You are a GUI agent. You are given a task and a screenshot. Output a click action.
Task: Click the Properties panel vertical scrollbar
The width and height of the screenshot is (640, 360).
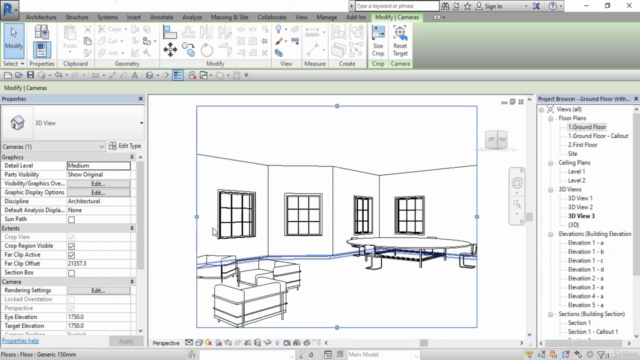(x=140, y=216)
